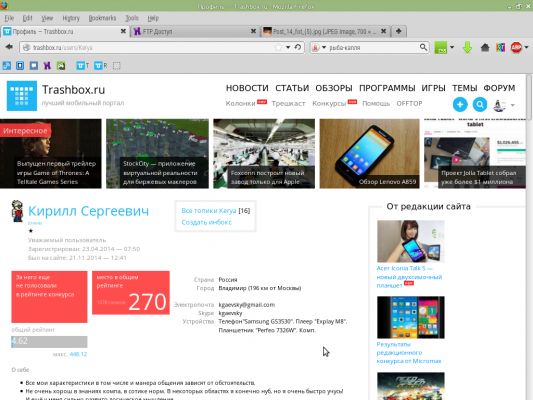Open the ТЕМЫ section
The height and width of the screenshot is (400, 533).
pos(465,88)
